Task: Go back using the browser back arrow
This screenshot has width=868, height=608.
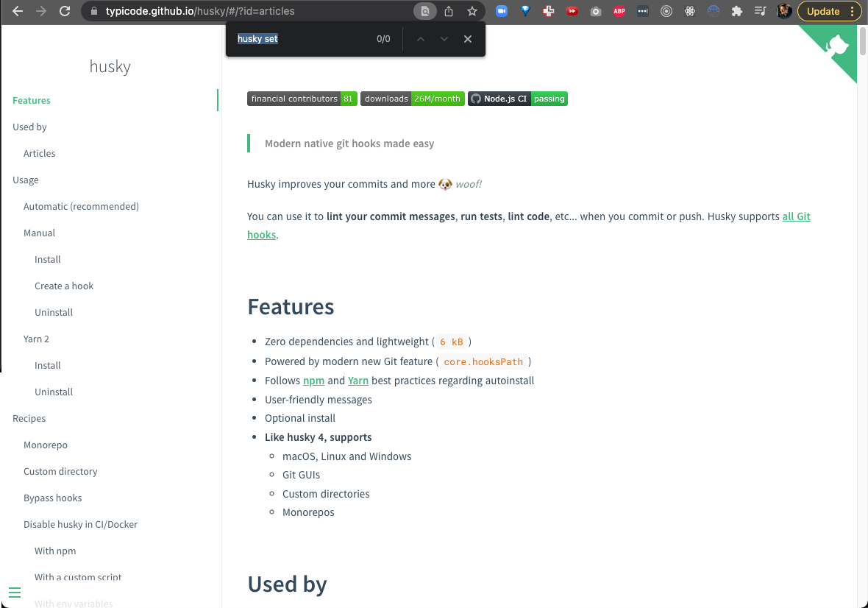Action: coord(18,11)
